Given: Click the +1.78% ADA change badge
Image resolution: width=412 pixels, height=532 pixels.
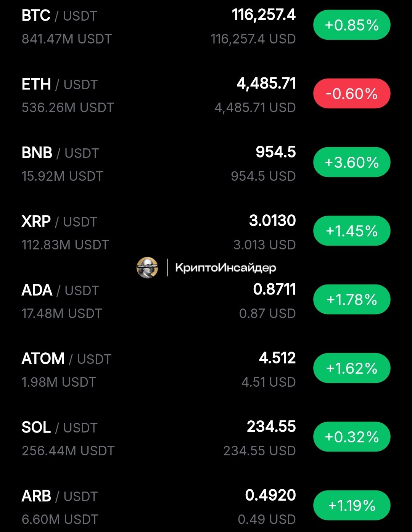Looking at the screenshot, I should pyautogui.click(x=352, y=299).
